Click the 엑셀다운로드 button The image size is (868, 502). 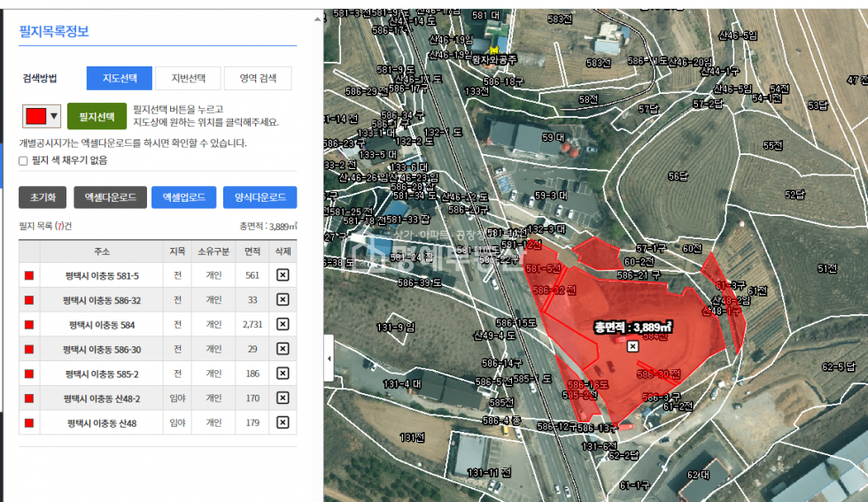111,197
